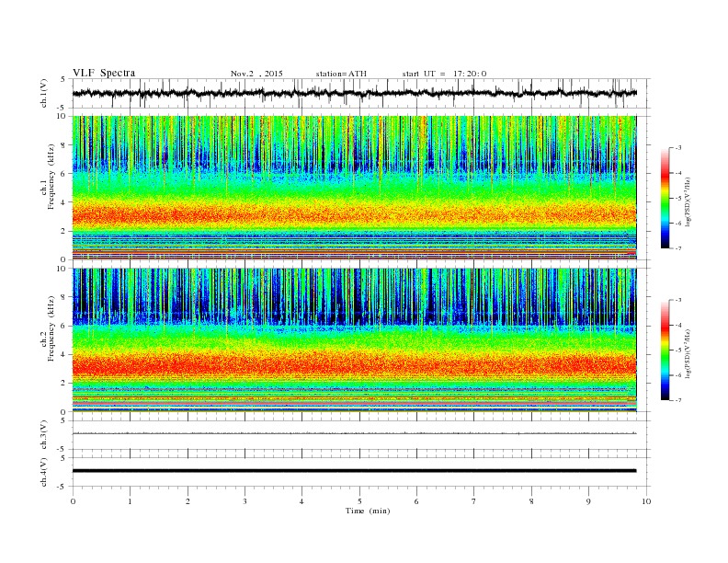Click the 'ch.3(V)' axis label
Screen dimensions: 728x563
[x=44, y=435]
